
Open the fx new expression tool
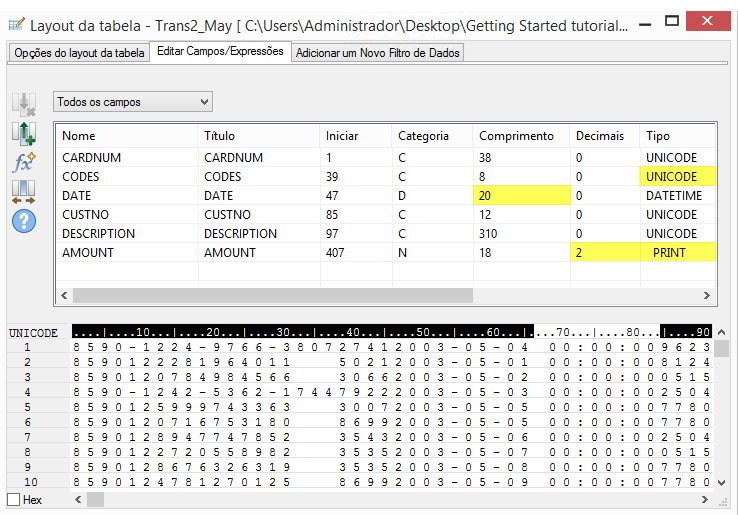tap(23, 162)
